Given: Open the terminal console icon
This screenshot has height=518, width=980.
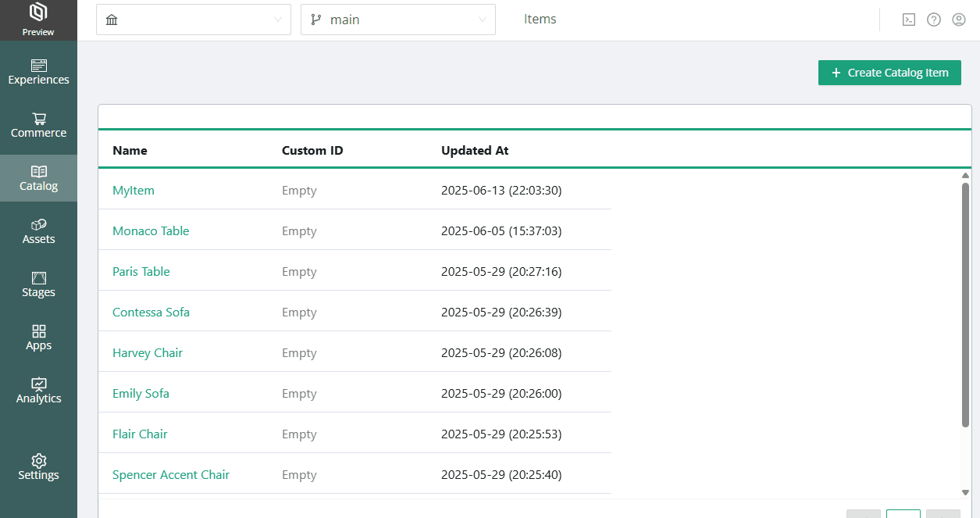Looking at the screenshot, I should pyautogui.click(x=908, y=20).
